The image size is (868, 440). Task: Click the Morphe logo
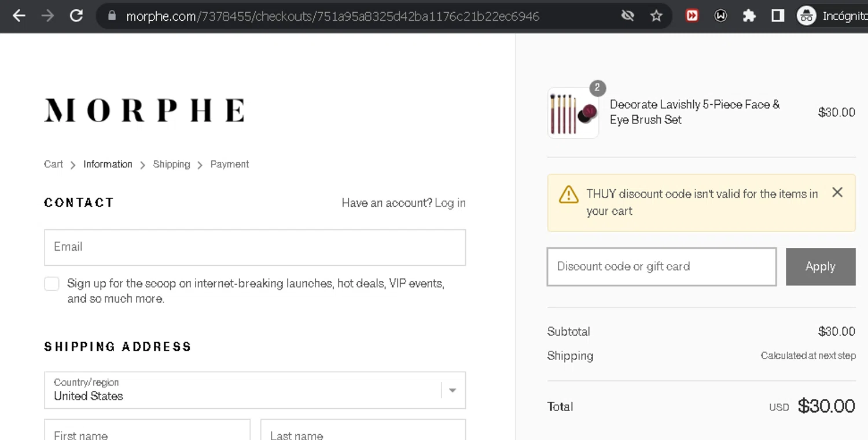[x=144, y=110]
